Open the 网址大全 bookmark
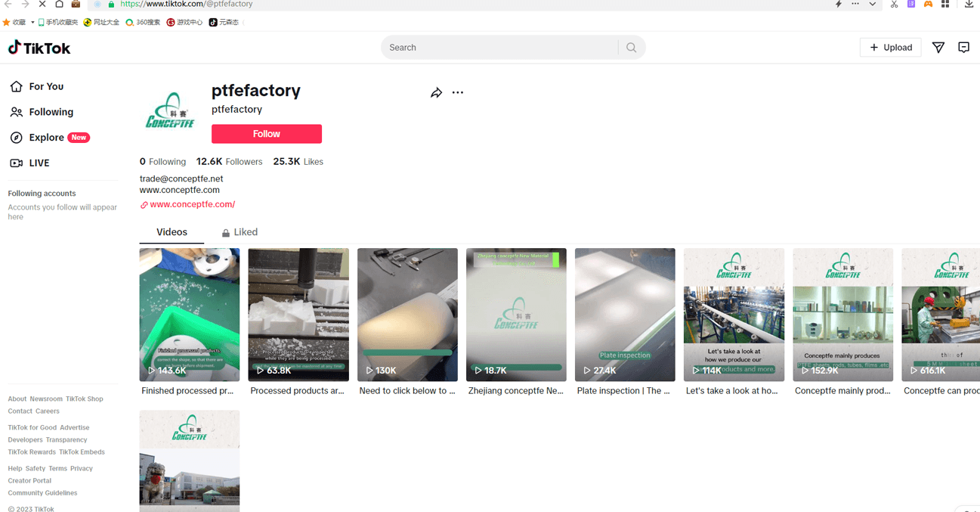Image resolution: width=980 pixels, height=512 pixels. [101, 22]
